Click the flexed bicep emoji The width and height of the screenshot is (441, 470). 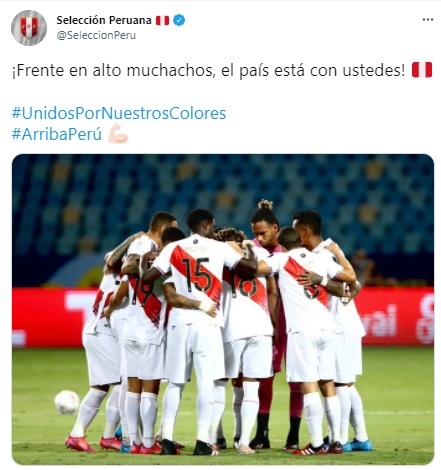[118, 134]
